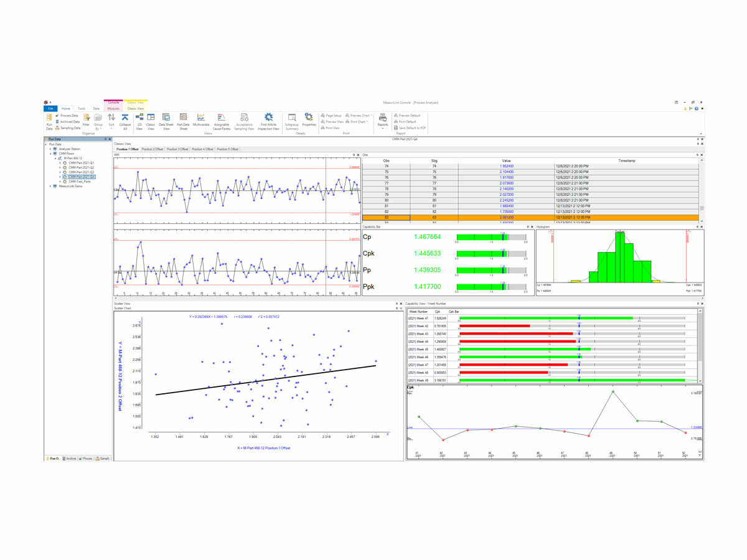
Task: Select CMM-Part-2021-Q3 in the tree
Action: point(82,172)
